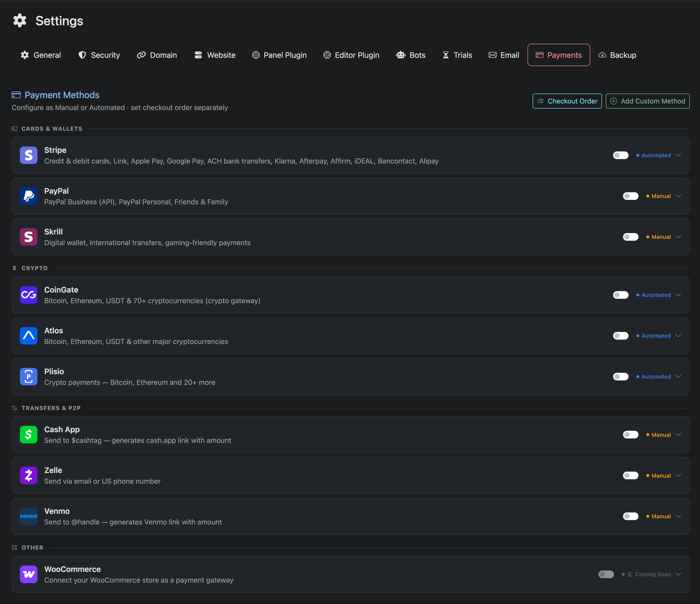
Task: Open the Editor Plugin tab
Action: click(351, 55)
